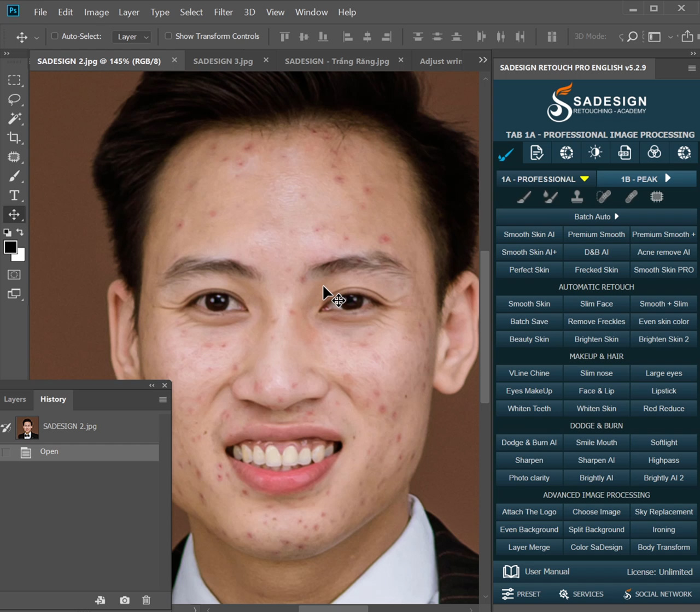
Task: Select the Lasso tool
Action: 14,99
